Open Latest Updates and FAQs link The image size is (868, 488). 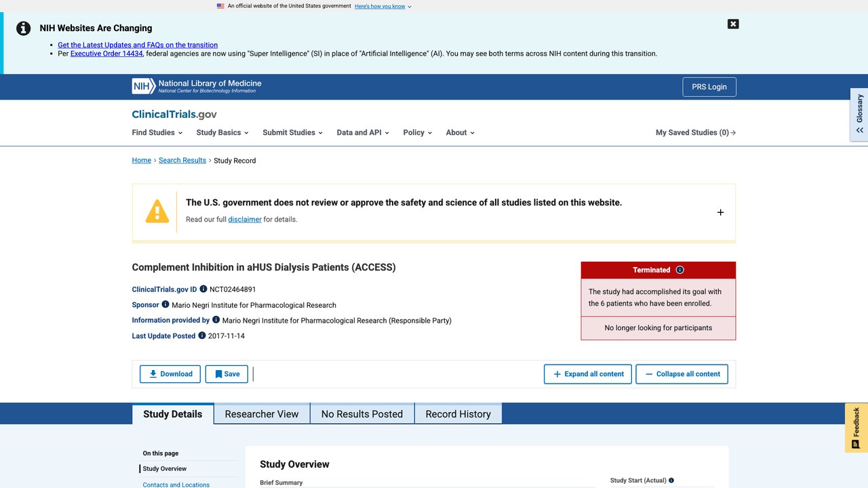tap(138, 45)
